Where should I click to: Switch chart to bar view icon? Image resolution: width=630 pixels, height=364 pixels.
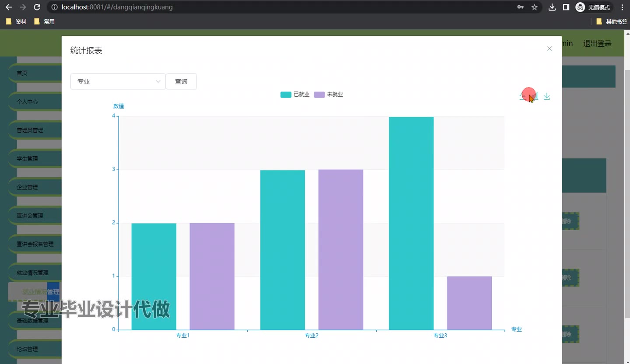(535, 96)
